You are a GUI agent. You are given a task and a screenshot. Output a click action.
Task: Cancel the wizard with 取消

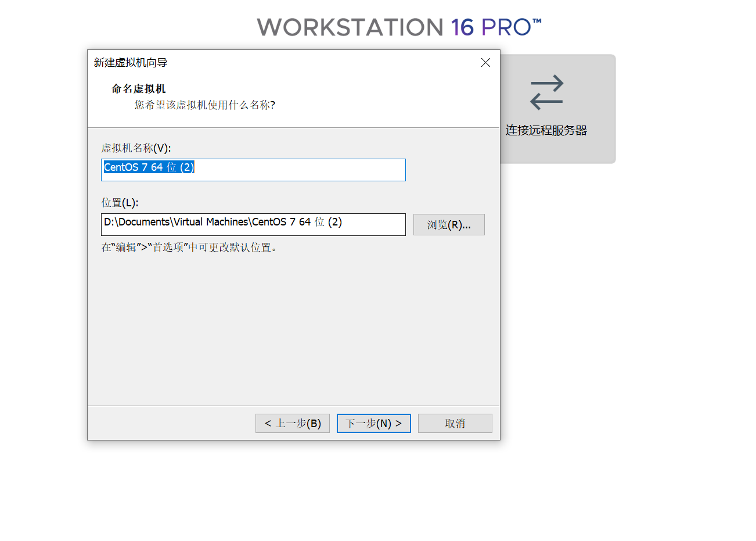(455, 423)
